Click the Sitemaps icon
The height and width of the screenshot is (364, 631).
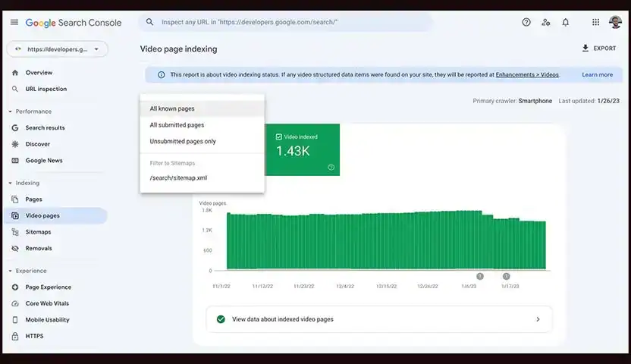pos(15,232)
